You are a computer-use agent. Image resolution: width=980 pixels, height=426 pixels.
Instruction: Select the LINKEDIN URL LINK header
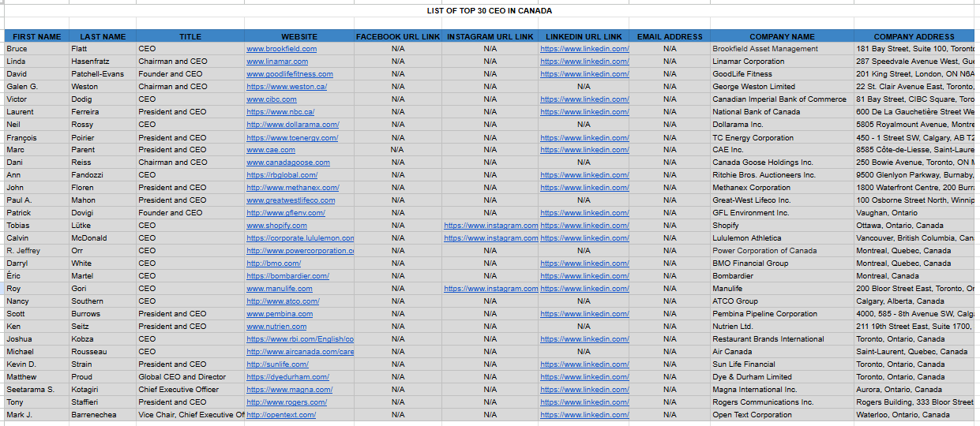(x=584, y=36)
